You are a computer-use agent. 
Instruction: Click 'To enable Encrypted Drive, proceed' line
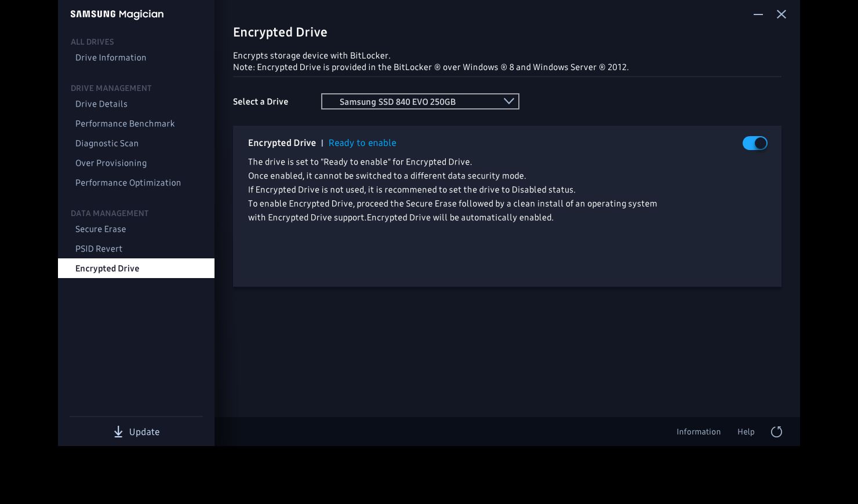[x=453, y=203]
